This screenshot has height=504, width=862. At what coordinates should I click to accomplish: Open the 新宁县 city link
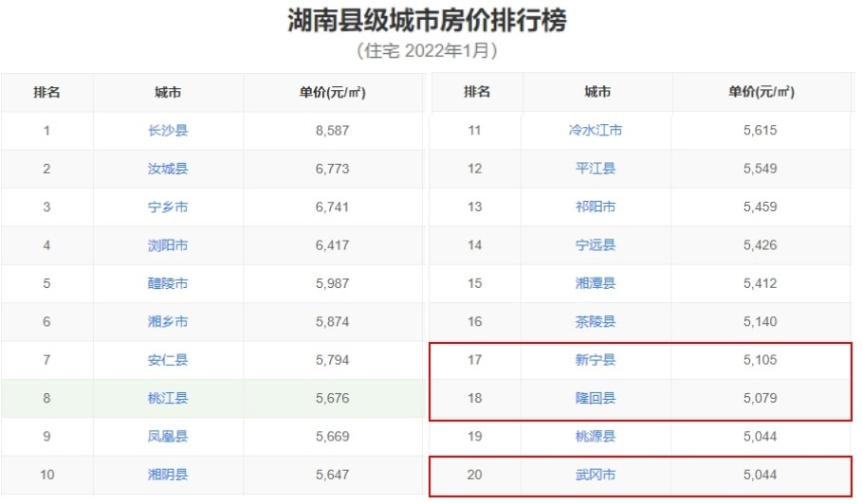tap(596, 360)
